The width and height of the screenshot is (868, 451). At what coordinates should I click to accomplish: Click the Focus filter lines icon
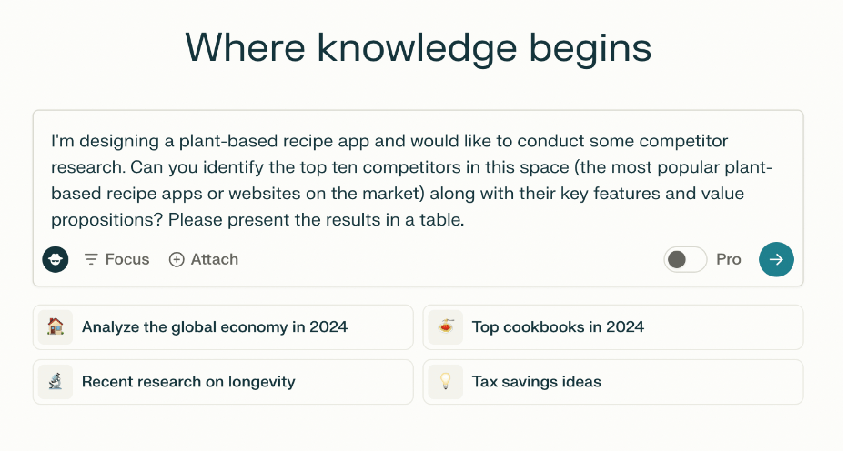pyautogui.click(x=91, y=259)
